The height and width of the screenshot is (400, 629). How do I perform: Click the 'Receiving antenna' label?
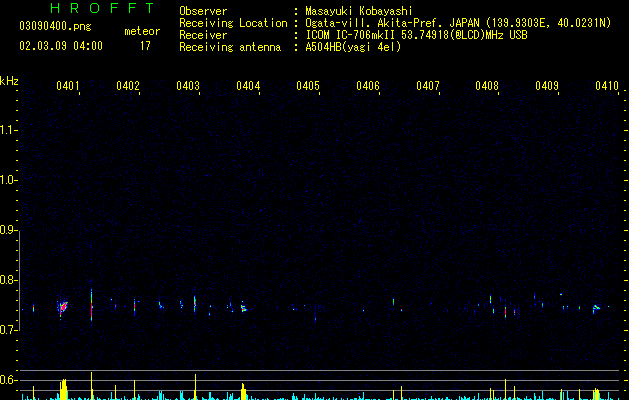pyautogui.click(x=230, y=47)
